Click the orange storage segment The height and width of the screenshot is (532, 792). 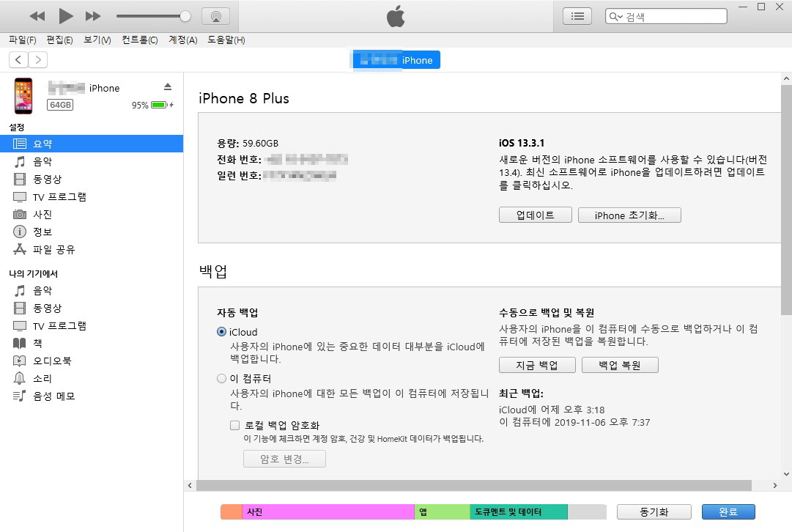pyautogui.click(x=232, y=511)
